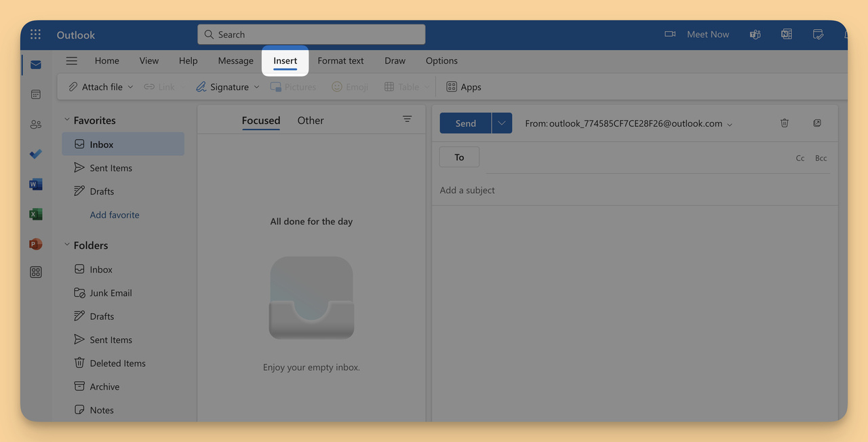Open Drafts under Favorites
868x442 pixels.
point(123,191)
